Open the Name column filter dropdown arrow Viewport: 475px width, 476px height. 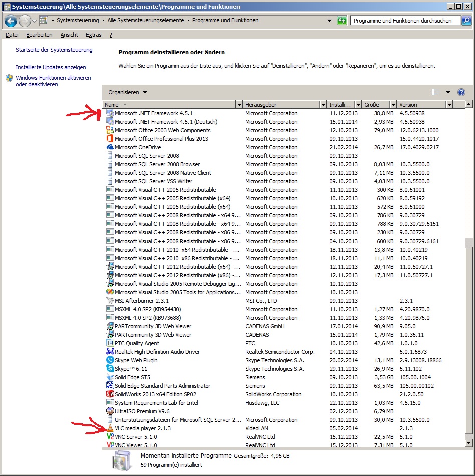pos(239,105)
